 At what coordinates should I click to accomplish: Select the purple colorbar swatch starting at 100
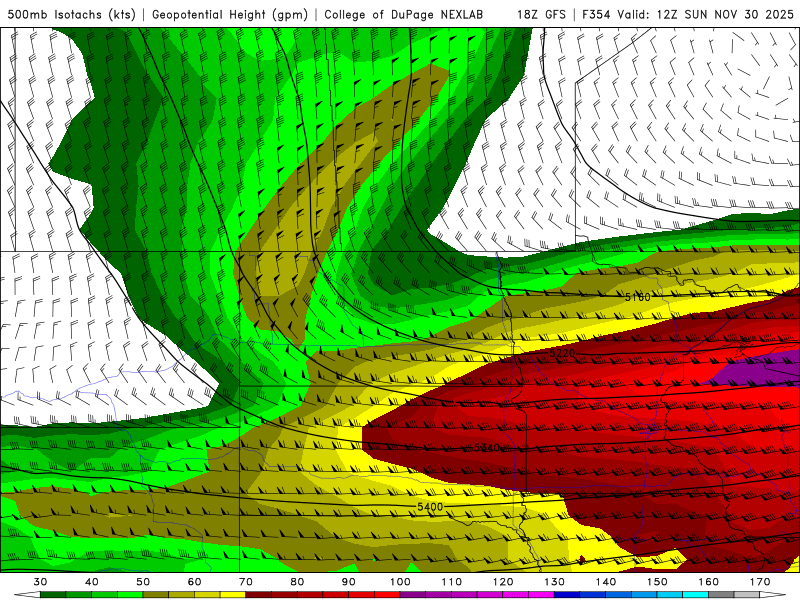[x=413, y=595]
